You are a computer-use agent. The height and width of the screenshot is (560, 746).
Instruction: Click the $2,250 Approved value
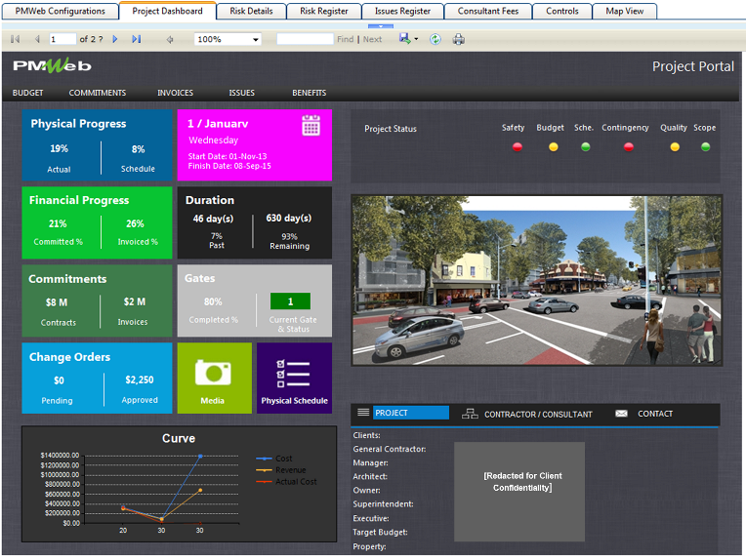pyautogui.click(x=140, y=380)
